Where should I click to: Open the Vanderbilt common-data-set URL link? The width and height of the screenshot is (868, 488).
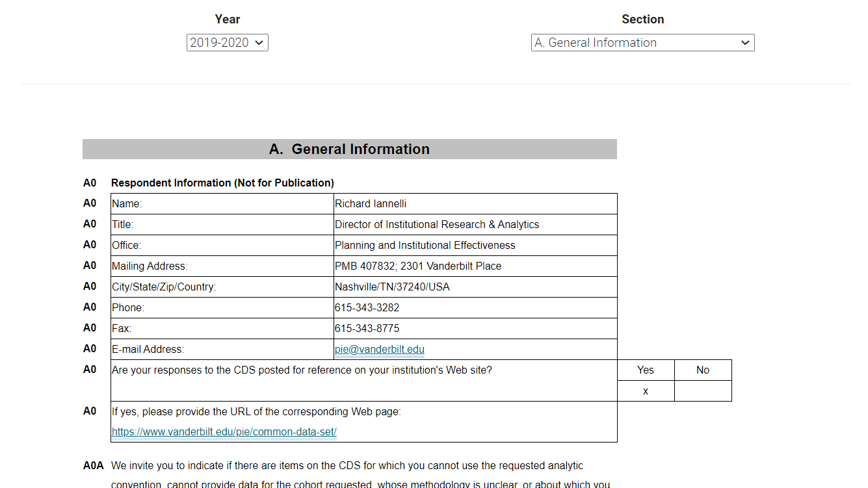tap(224, 432)
